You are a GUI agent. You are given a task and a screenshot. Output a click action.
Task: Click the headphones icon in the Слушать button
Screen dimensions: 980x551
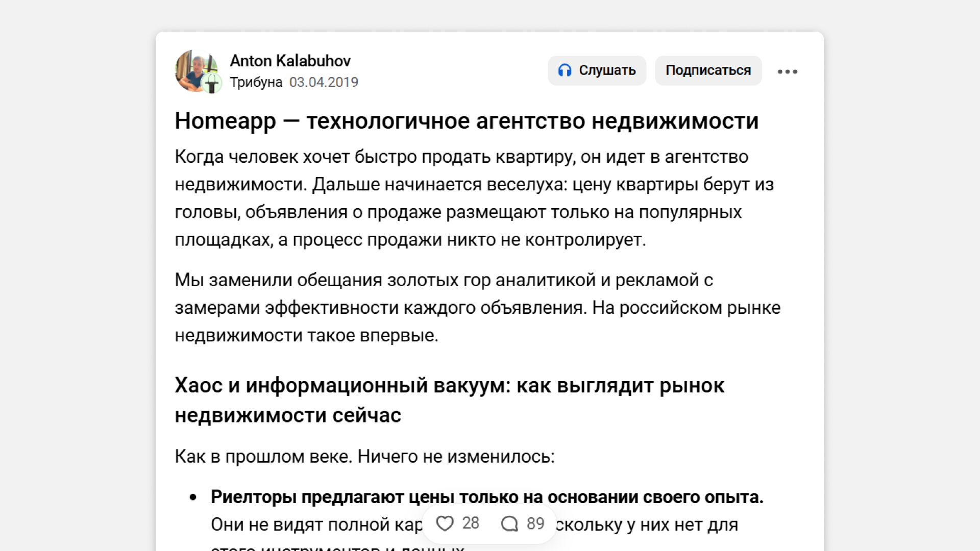565,70
